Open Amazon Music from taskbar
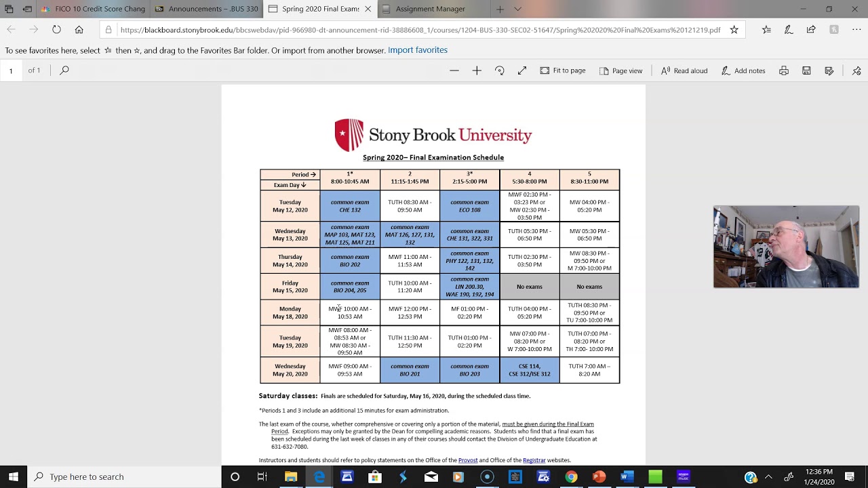 [683, 476]
